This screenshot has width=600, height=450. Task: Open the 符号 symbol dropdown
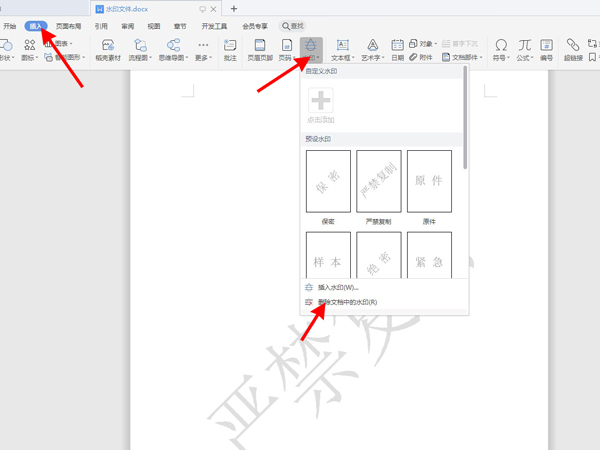500,50
